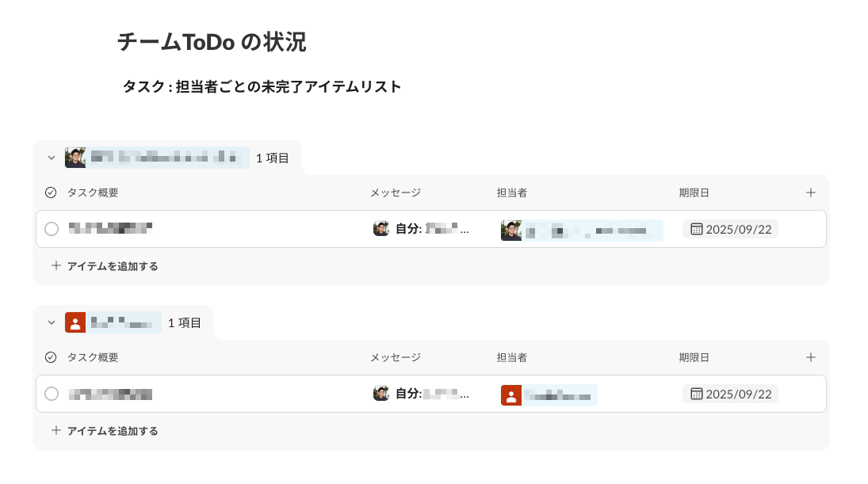Open calendar icon on second task due date
Viewport: 868px width, 484px height.
pos(697,394)
